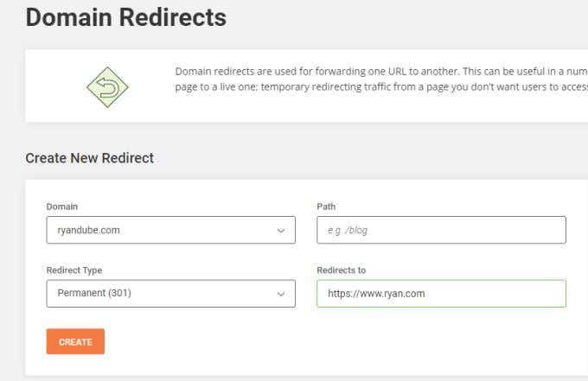Click the Create New Redirect section heading

click(x=89, y=158)
